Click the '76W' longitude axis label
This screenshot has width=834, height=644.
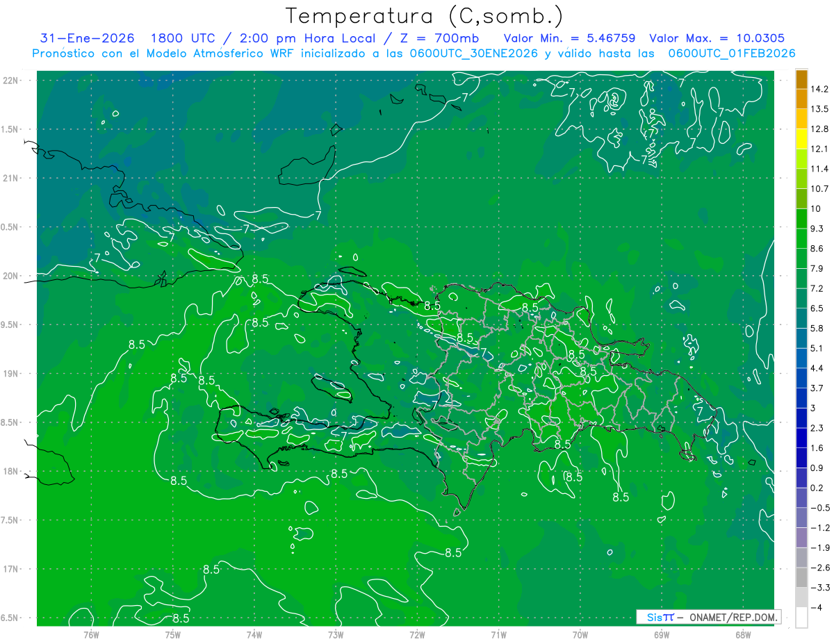click(x=91, y=634)
